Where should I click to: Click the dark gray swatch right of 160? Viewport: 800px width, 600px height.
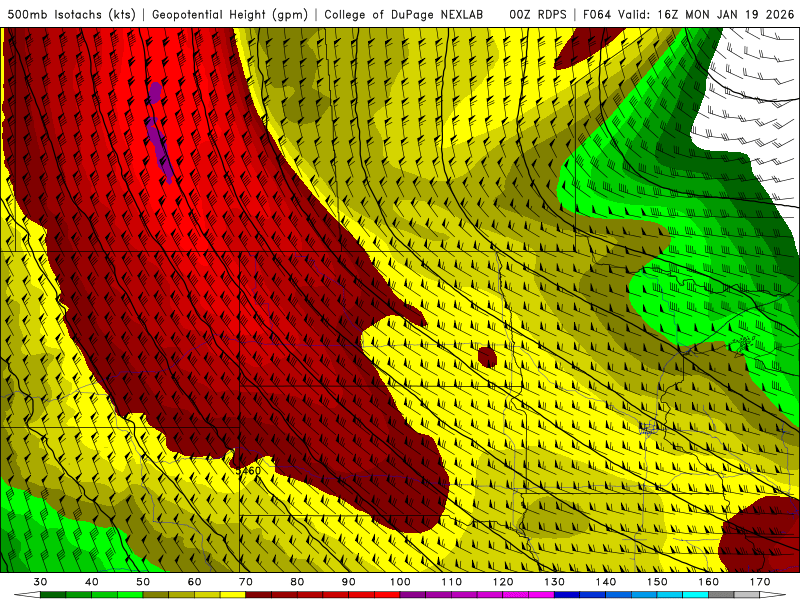point(721,595)
